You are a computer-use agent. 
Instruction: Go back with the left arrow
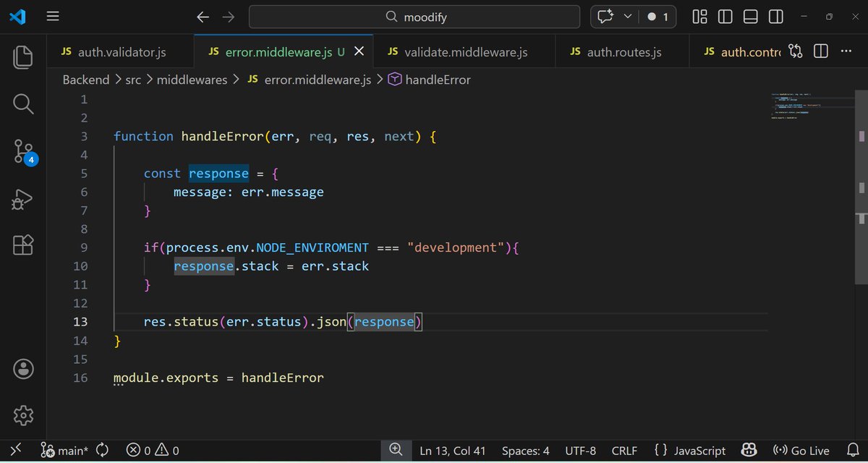(203, 17)
